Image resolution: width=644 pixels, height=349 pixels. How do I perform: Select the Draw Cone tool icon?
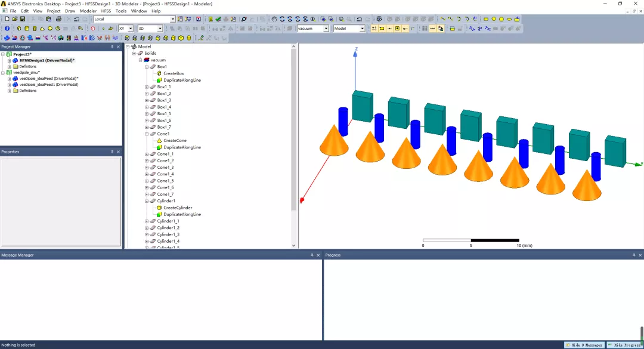(x=42, y=29)
